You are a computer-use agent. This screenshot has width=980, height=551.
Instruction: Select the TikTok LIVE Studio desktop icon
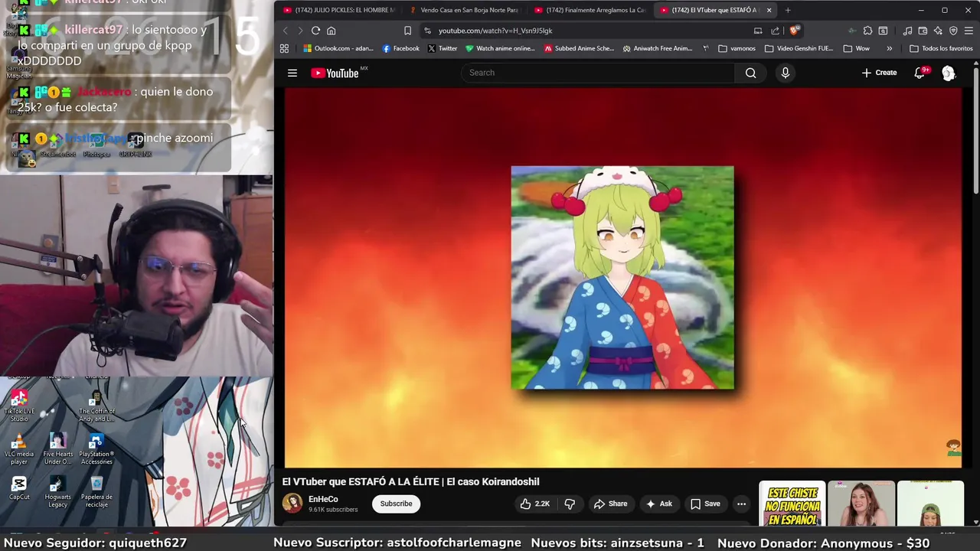19,407
